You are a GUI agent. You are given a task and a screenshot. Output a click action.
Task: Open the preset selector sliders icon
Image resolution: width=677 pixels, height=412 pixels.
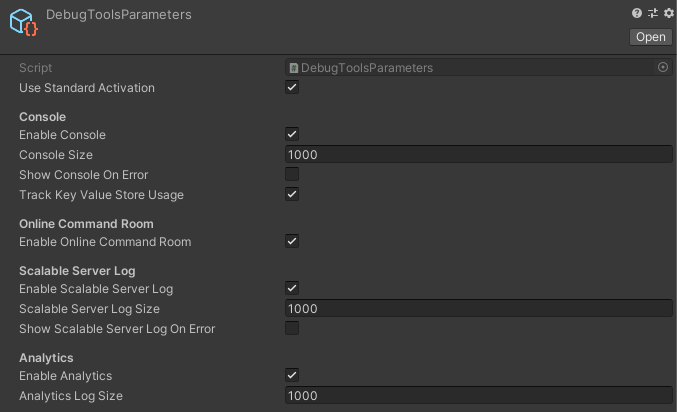coord(653,13)
